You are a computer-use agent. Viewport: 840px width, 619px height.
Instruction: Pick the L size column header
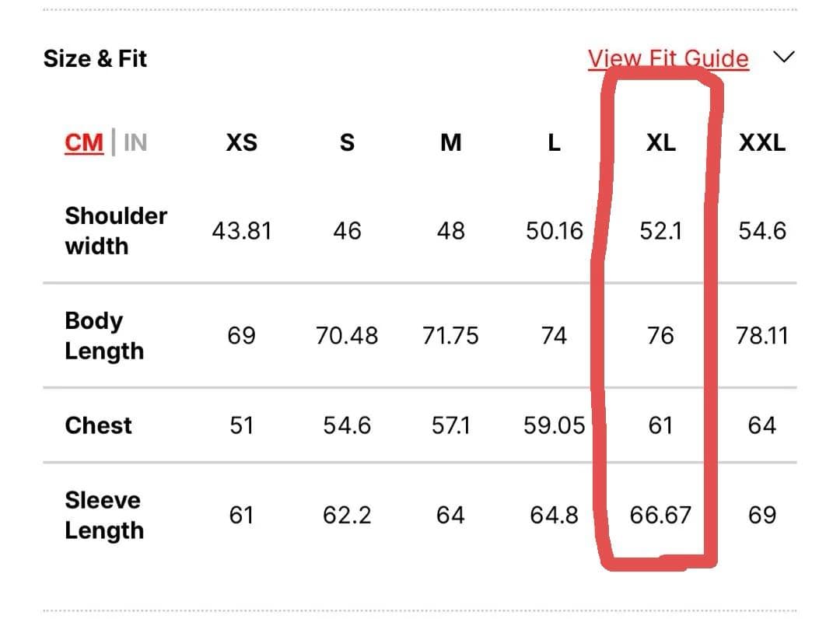[554, 143]
